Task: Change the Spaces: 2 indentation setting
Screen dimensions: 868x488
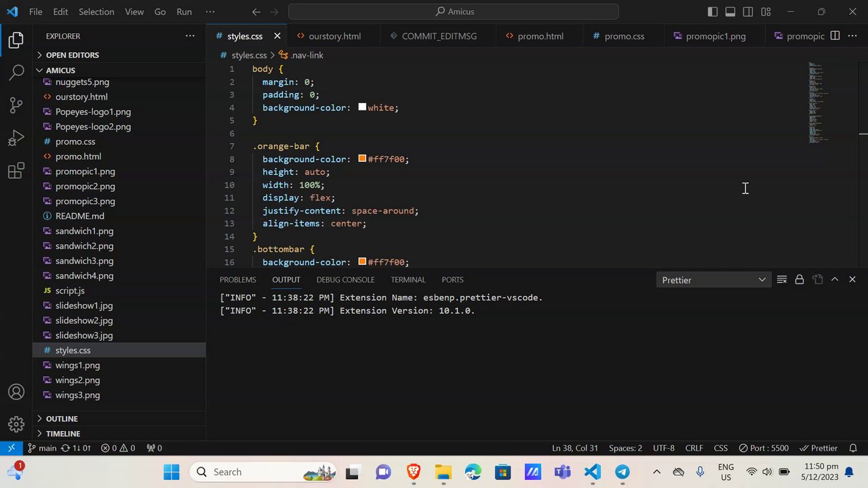Action: click(625, 448)
